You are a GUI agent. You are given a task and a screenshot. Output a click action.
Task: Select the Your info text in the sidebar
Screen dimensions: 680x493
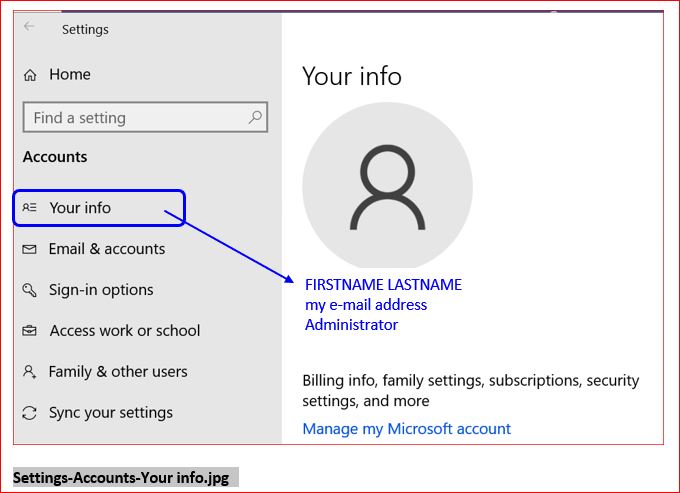point(81,208)
